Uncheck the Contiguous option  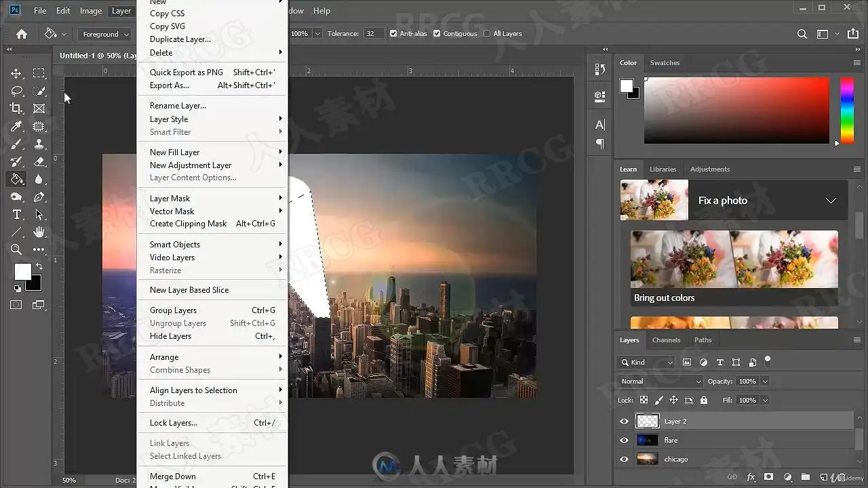437,34
